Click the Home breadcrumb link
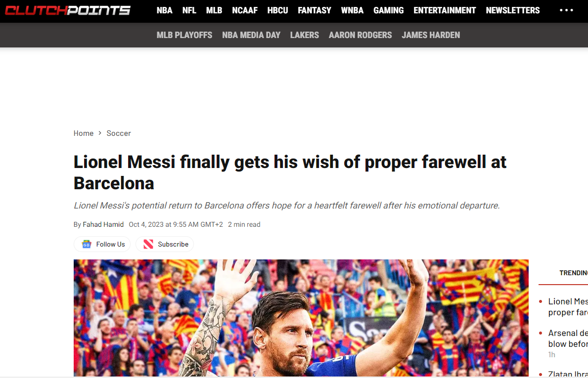 [84, 133]
